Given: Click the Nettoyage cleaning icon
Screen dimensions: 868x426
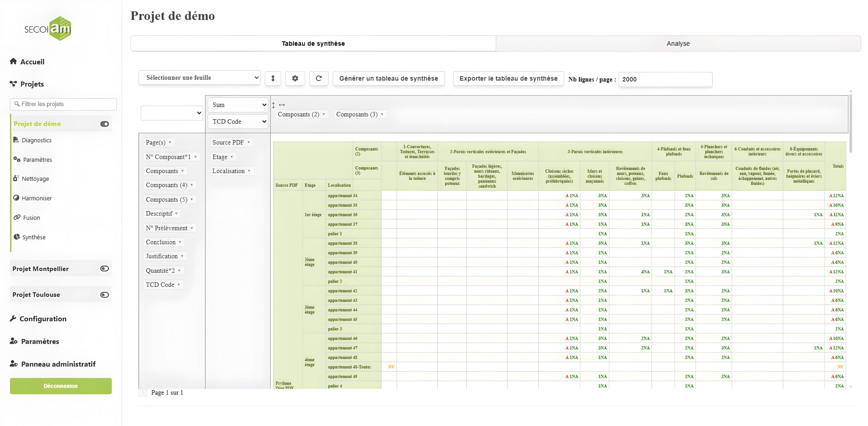Looking at the screenshot, I should [x=16, y=178].
